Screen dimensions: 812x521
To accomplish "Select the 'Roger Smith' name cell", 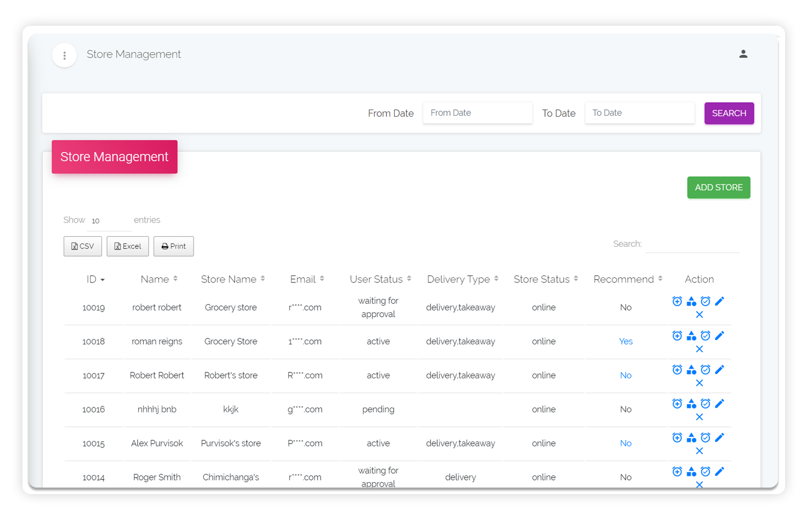I will click(x=157, y=478).
